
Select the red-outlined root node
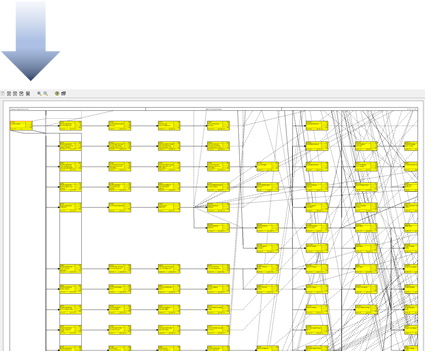[21, 126]
